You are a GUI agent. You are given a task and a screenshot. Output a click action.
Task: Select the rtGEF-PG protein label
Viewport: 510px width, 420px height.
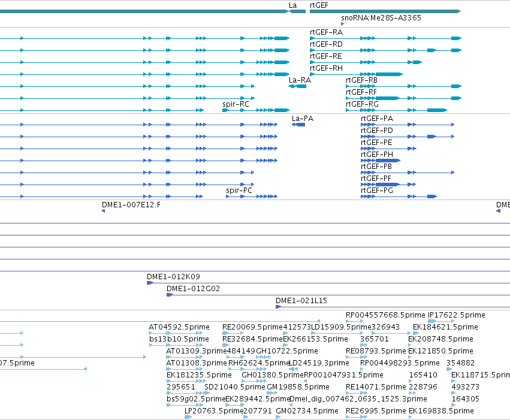click(x=377, y=191)
